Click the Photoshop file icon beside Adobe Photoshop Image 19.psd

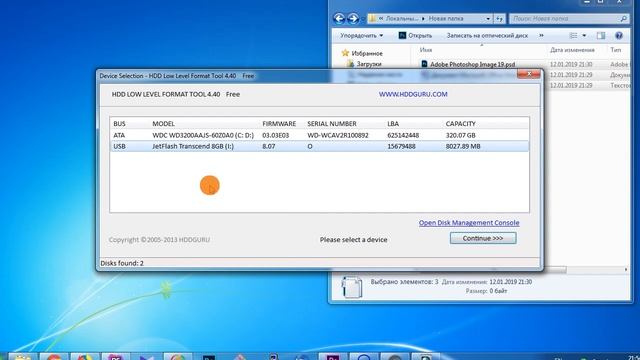coord(424,64)
